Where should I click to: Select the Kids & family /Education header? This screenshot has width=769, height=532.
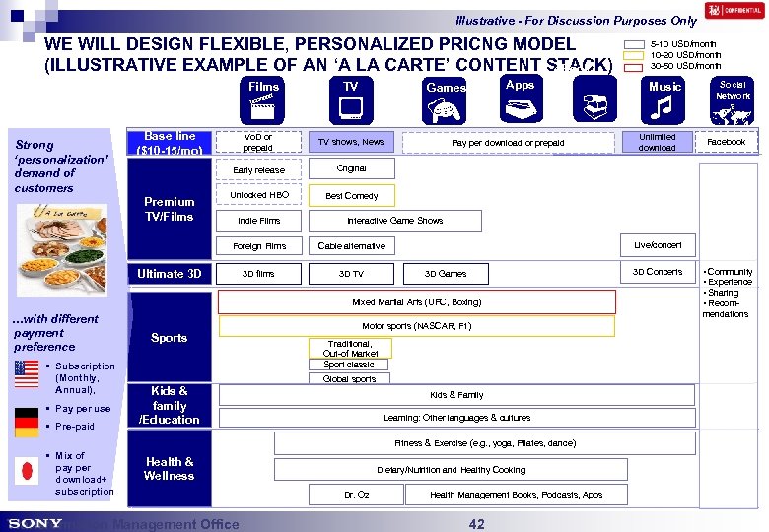coord(170,405)
